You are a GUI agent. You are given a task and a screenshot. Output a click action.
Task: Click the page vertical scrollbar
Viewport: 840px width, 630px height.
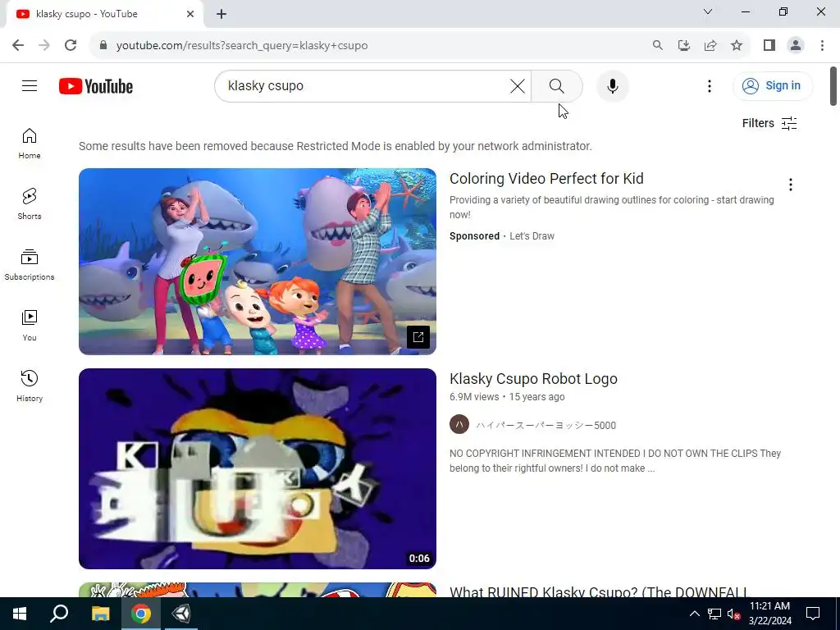click(833, 85)
